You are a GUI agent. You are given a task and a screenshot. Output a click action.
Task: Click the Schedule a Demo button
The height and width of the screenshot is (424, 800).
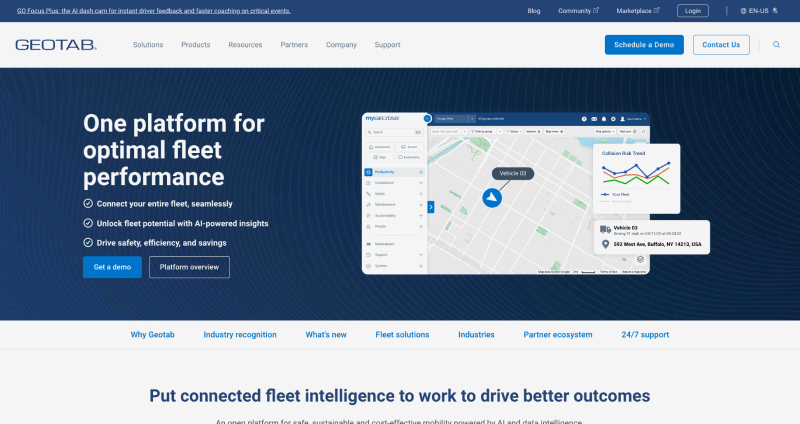[x=644, y=45]
